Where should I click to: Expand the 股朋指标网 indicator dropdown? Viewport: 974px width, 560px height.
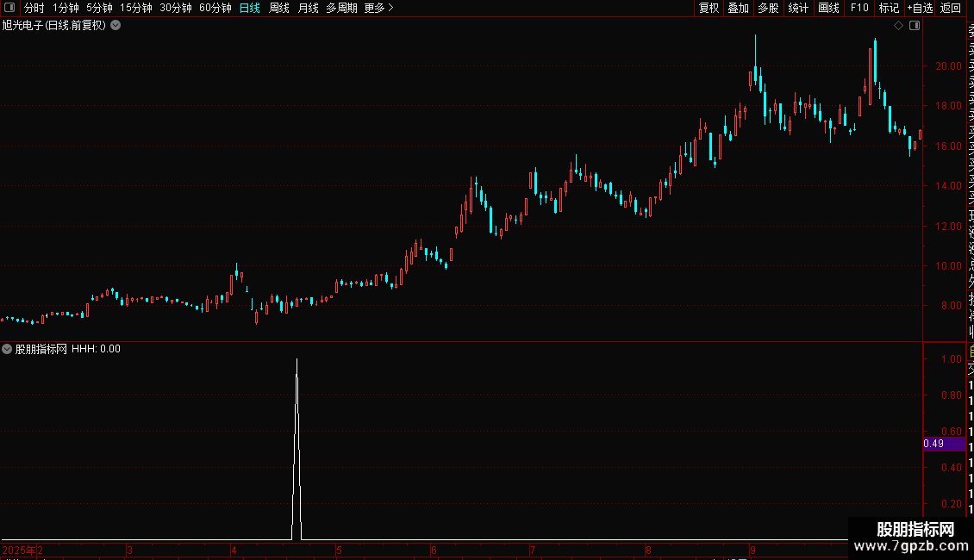point(7,349)
